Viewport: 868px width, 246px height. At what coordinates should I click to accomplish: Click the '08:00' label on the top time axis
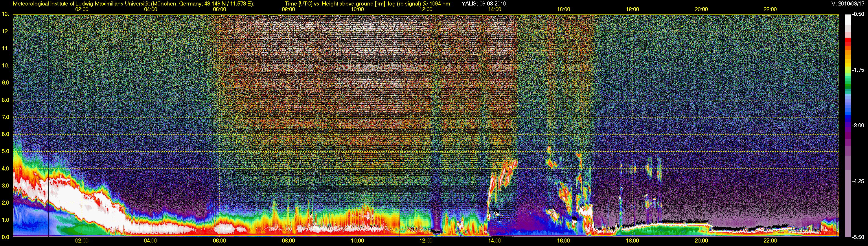point(288,10)
